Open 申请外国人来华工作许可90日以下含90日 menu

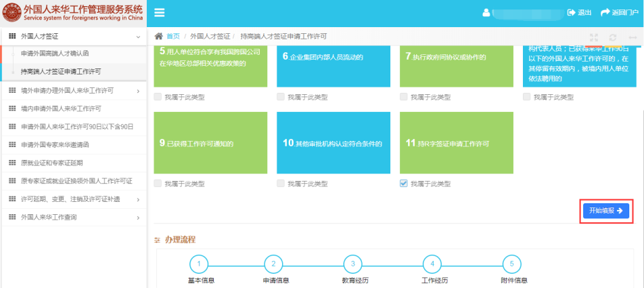pos(73,127)
